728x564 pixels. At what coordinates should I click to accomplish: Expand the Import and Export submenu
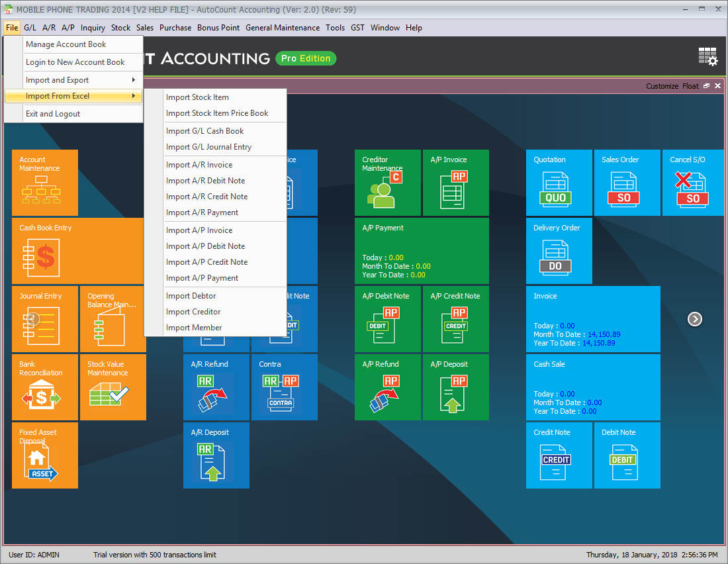[x=74, y=80]
